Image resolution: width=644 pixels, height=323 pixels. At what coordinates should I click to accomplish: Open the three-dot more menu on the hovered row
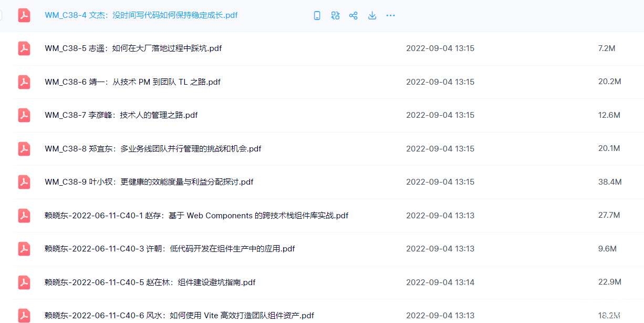(390, 16)
